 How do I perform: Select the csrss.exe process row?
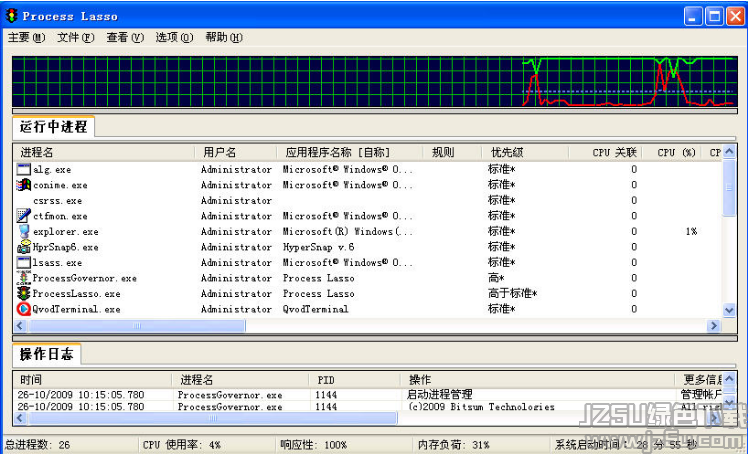(368, 200)
